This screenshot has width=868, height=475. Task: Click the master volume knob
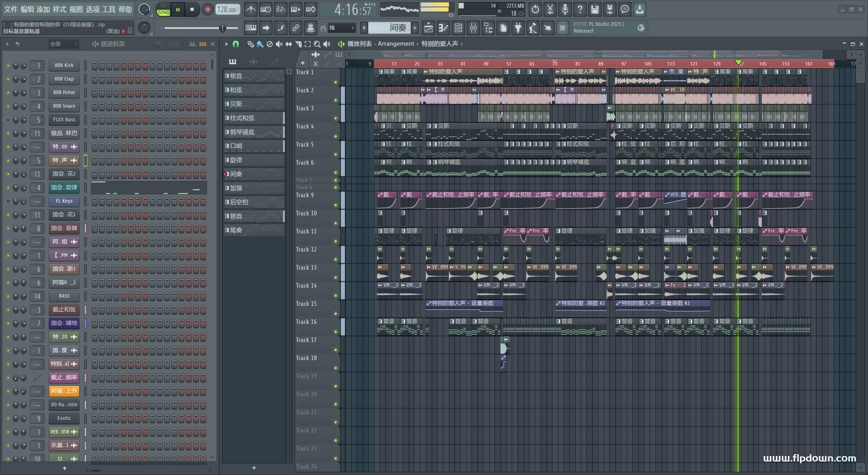[x=144, y=9]
